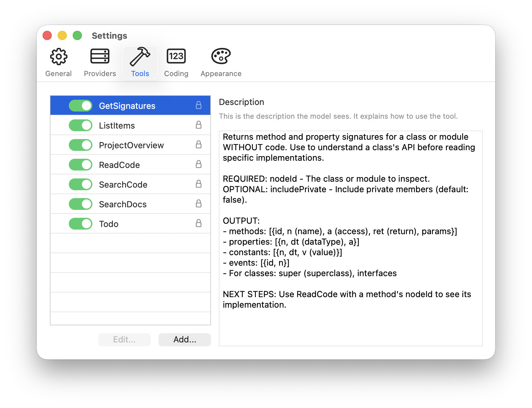
Task: Select ProjectOverview in the tools list
Action: (131, 145)
